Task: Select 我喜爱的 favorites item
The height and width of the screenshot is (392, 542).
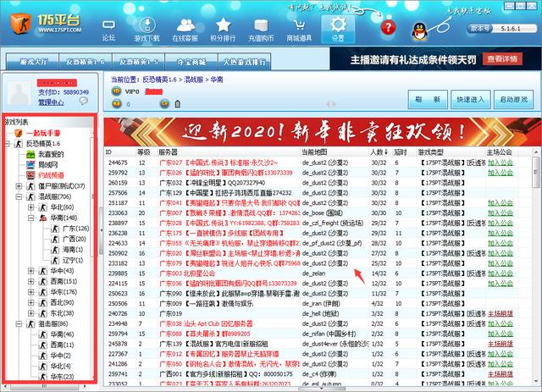Action: click(51, 154)
